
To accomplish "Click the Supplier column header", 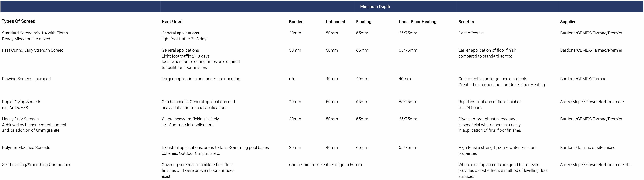I will (568, 22).
